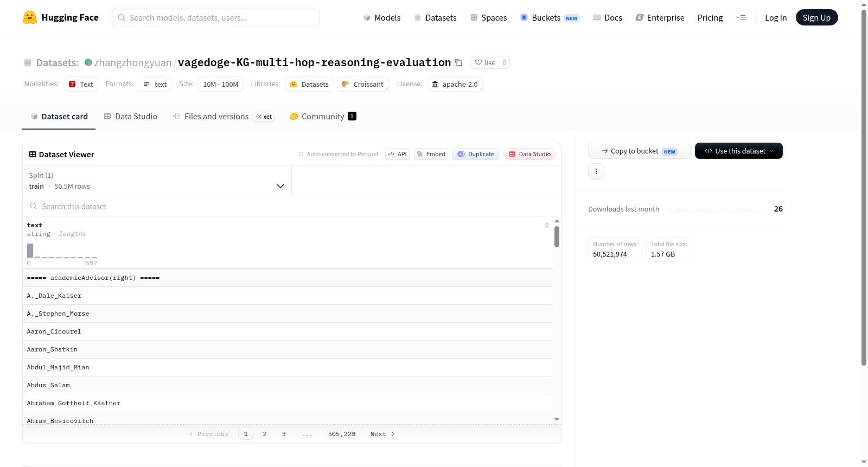Click the zhangzhongyuan user avatar

coord(88,62)
